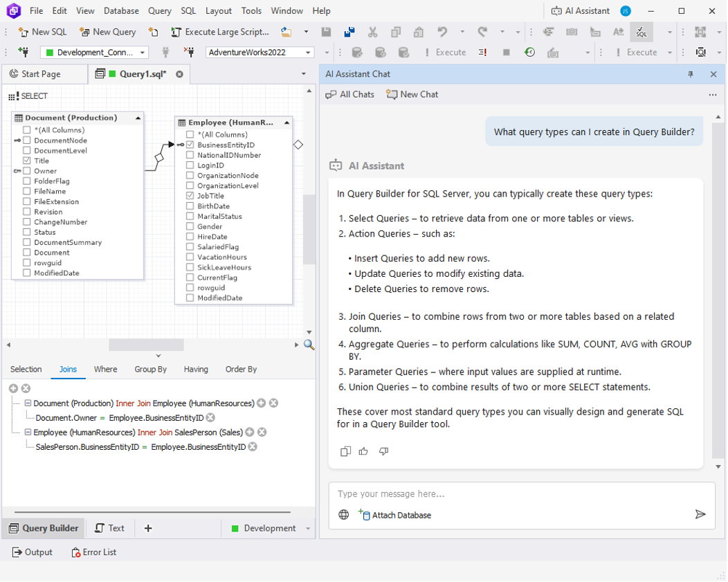Open the Development_Conn connection dropdown
728x582 pixels.
point(142,53)
